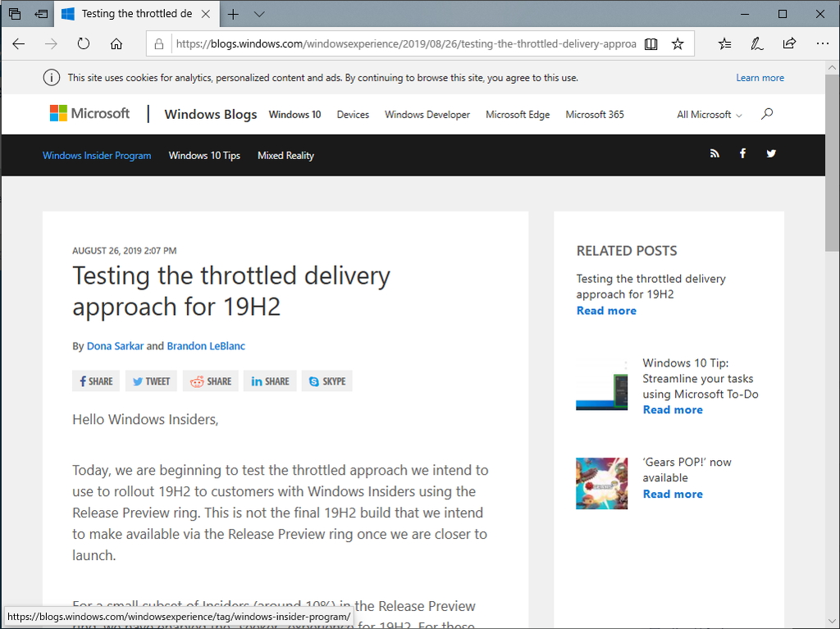Select the 'Testing the throttled de' tab
The height and width of the screenshot is (629, 840).
point(137,14)
